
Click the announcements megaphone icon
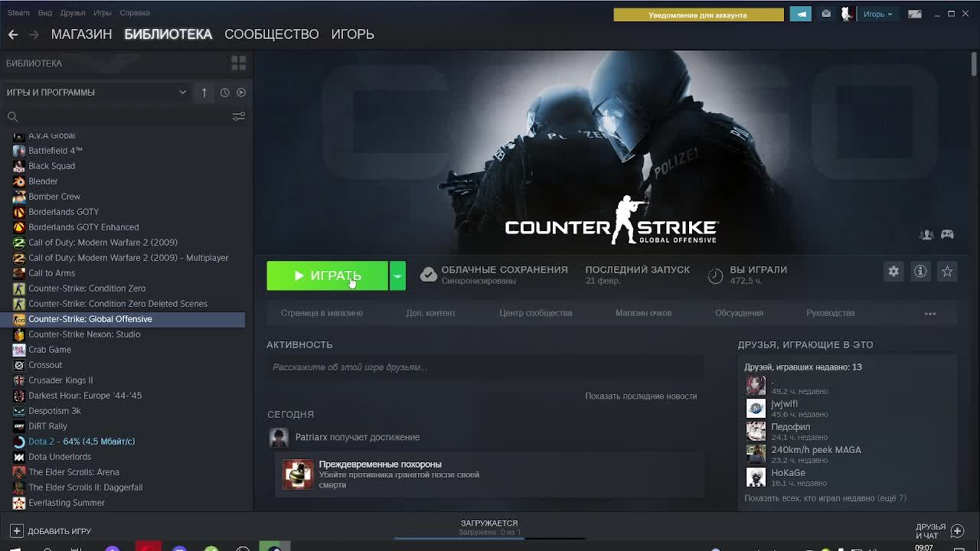[x=801, y=14]
